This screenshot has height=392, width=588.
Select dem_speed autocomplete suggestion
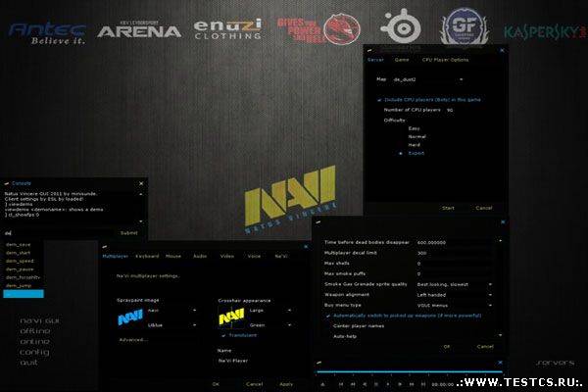tap(24, 261)
